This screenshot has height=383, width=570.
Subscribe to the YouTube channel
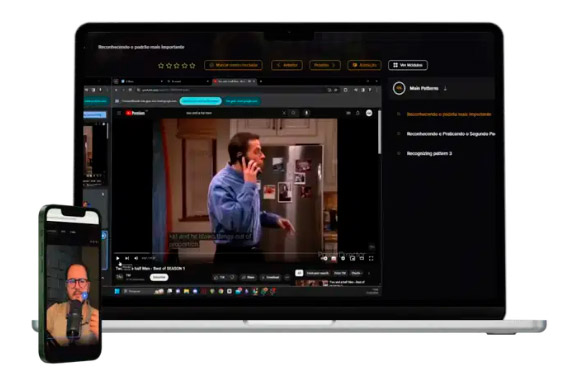point(159,277)
